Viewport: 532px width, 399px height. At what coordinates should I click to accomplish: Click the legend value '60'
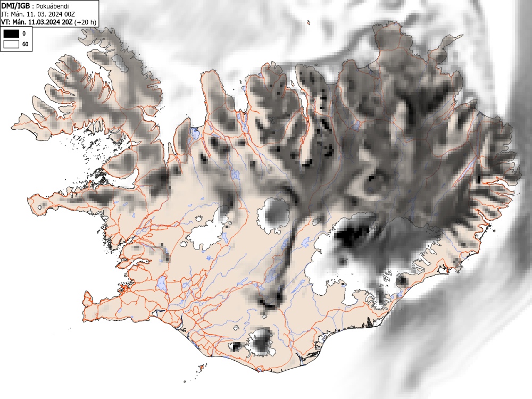pyautogui.click(x=26, y=45)
